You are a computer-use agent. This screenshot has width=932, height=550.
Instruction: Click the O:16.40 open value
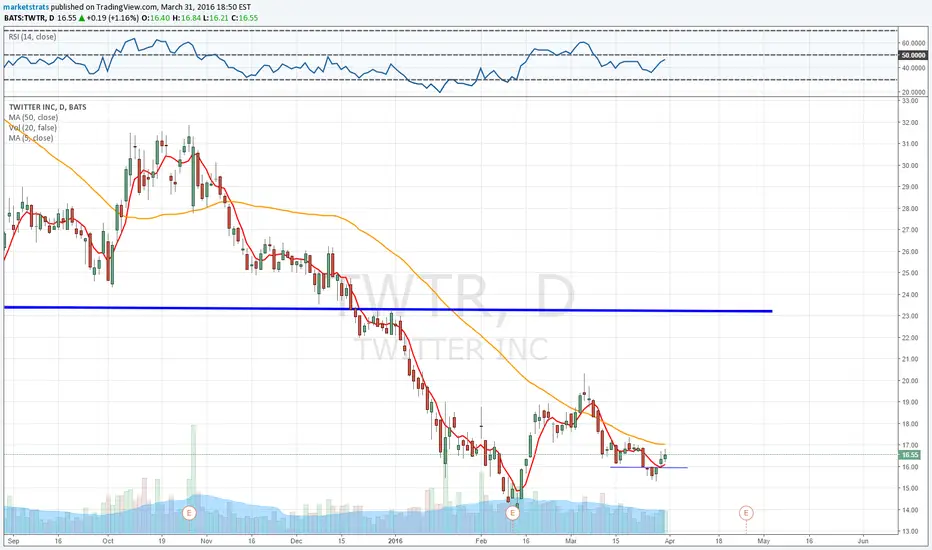point(156,18)
